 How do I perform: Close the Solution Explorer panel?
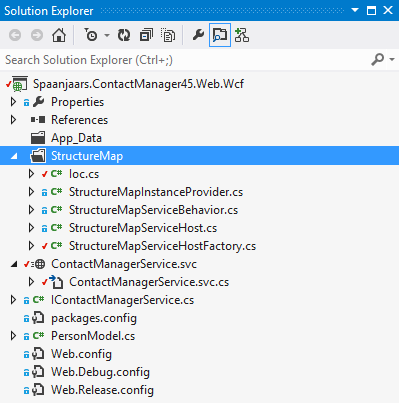tap(388, 10)
